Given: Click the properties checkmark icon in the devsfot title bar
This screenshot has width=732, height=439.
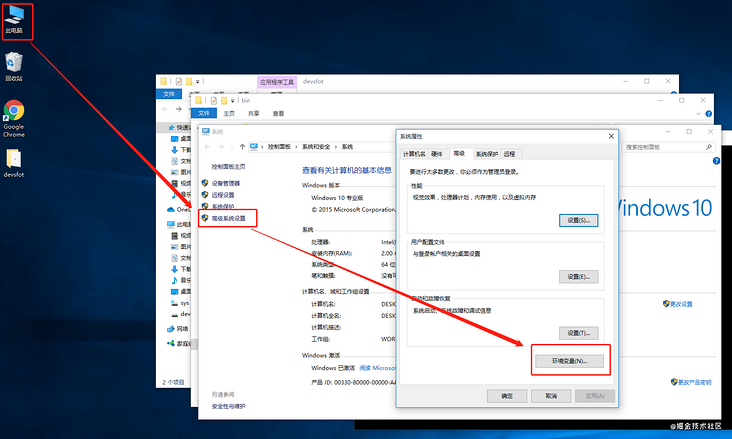Looking at the screenshot, I should [178, 81].
